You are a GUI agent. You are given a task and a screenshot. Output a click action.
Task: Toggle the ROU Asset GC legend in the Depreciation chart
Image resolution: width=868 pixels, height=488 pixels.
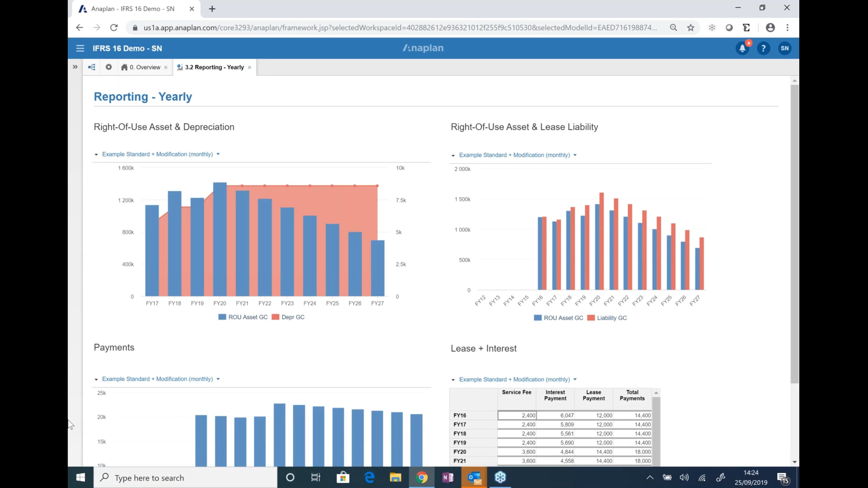(243, 317)
